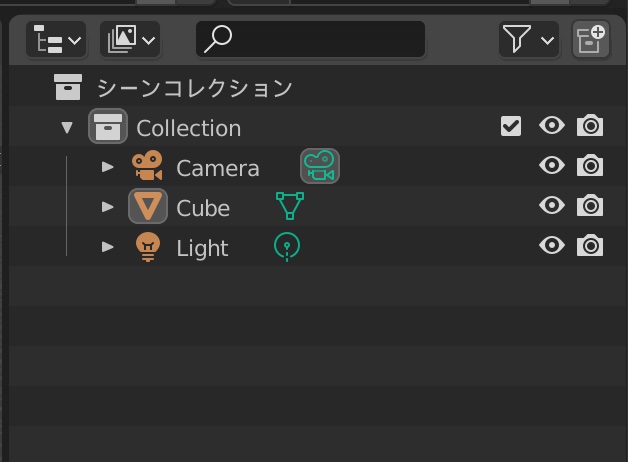Uncheck the Collection exclude checkbox
628x462 pixels.
click(511, 126)
